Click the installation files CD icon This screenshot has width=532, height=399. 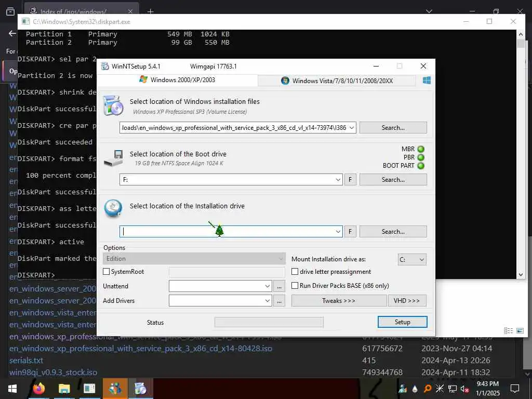113,105
